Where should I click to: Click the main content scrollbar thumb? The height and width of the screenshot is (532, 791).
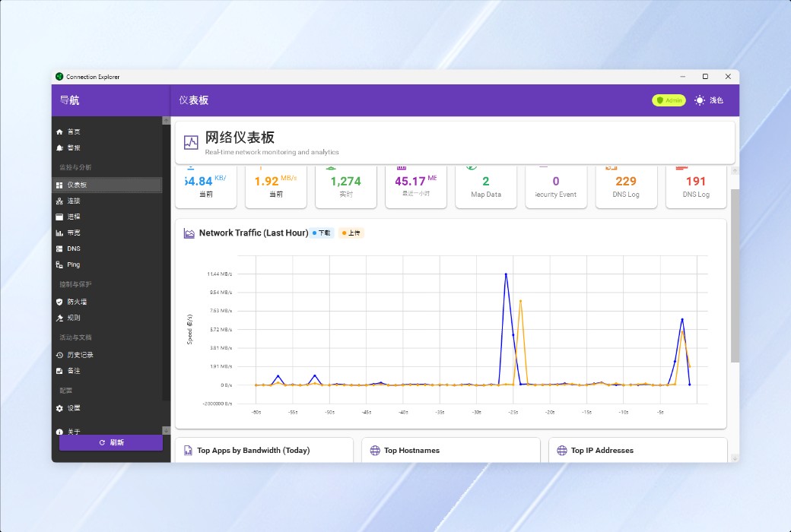coord(735,275)
